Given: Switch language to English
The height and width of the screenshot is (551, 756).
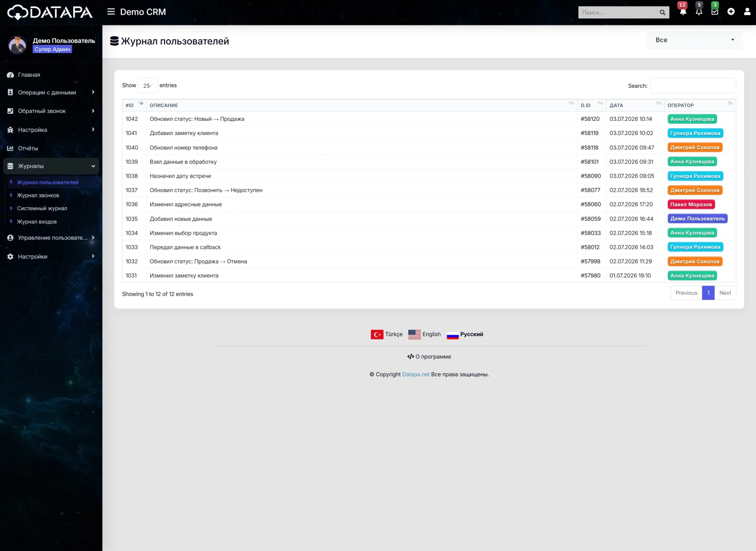Looking at the screenshot, I should coord(431,335).
